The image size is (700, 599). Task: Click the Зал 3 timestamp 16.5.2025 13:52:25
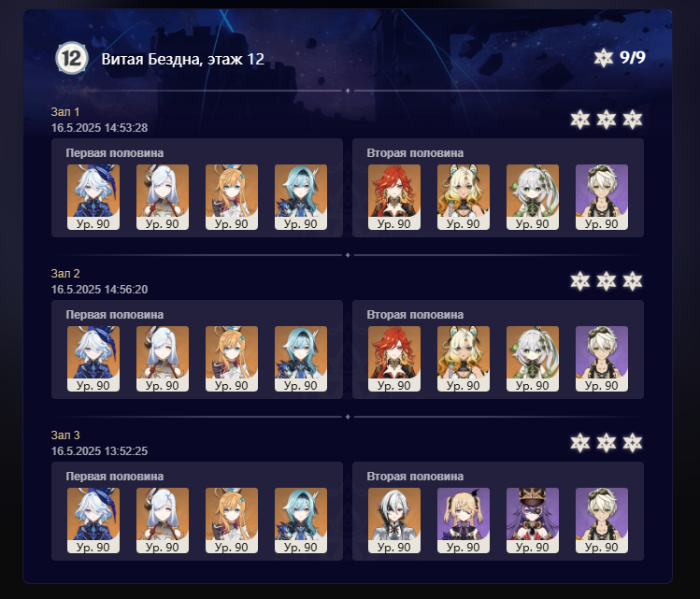click(99, 450)
